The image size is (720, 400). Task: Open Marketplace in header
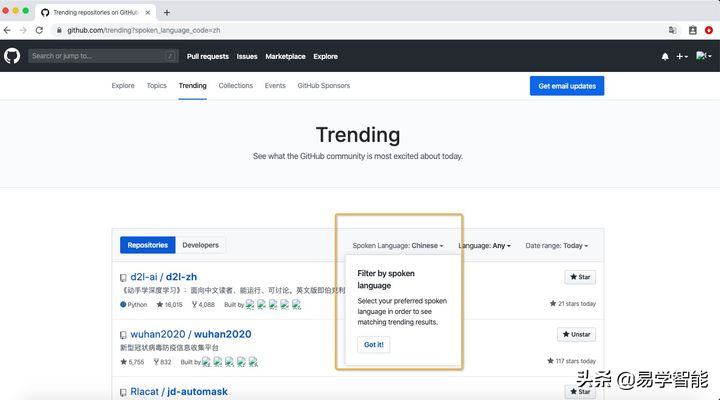coord(285,56)
